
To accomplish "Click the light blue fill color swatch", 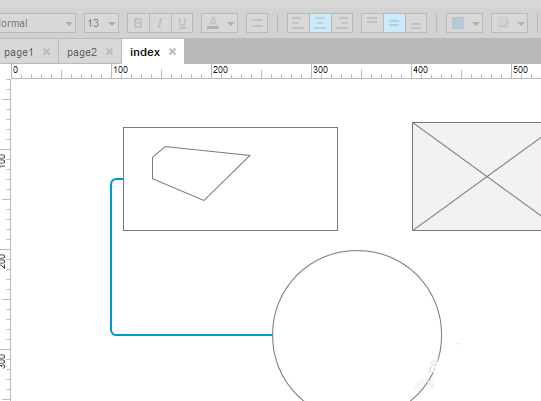I will (x=458, y=23).
